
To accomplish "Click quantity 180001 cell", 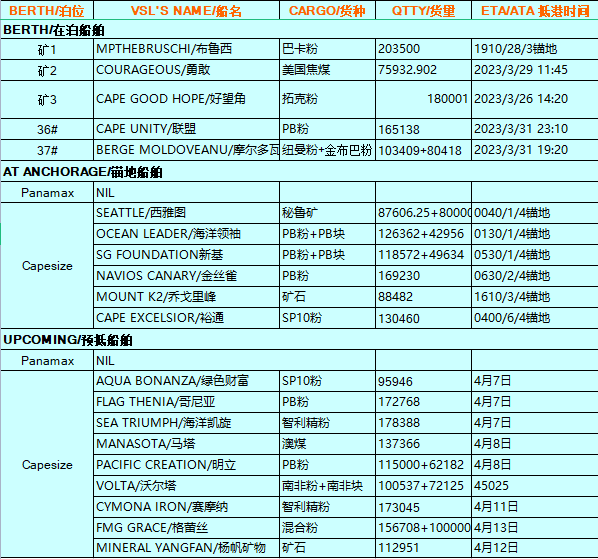I will click(x=423, y=99).
